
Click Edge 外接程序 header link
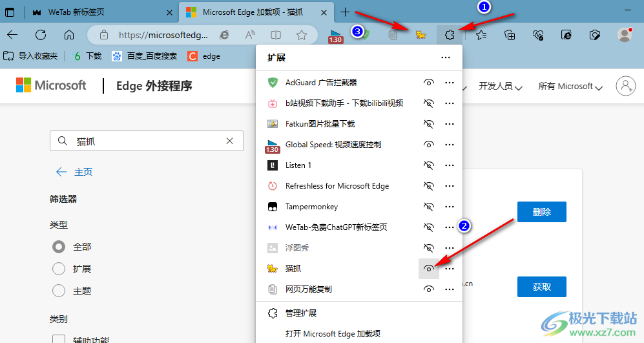tap(154, 86)
